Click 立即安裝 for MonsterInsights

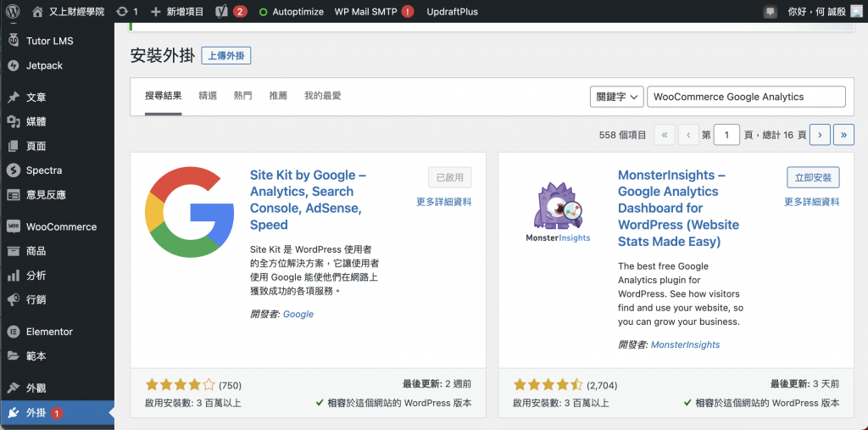[x=813, y=178]
